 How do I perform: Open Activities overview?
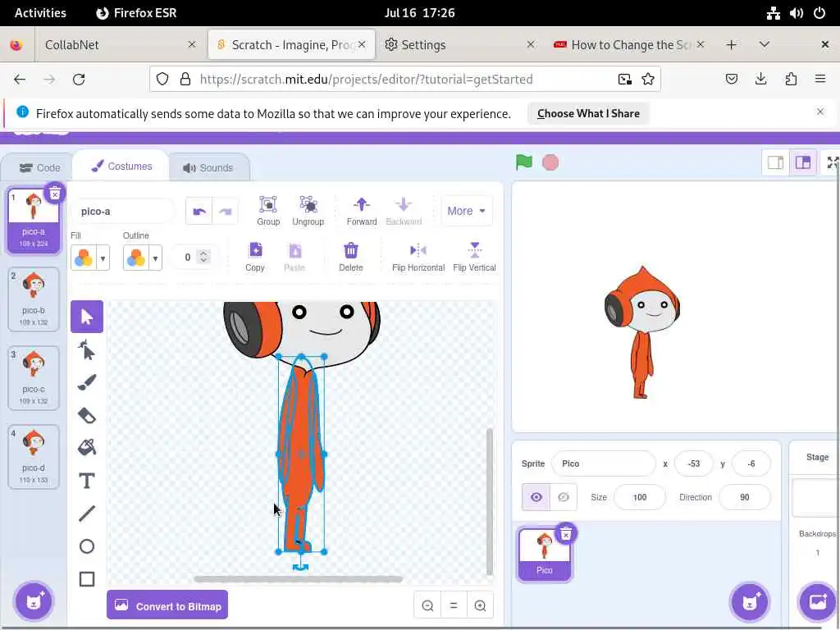tap(40, 13)
